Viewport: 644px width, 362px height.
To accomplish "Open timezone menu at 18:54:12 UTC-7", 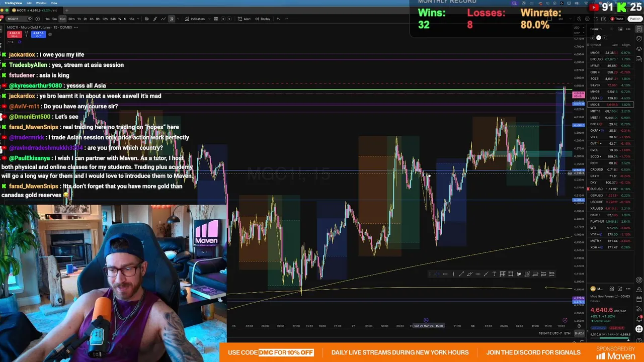I will pos(550,333).
